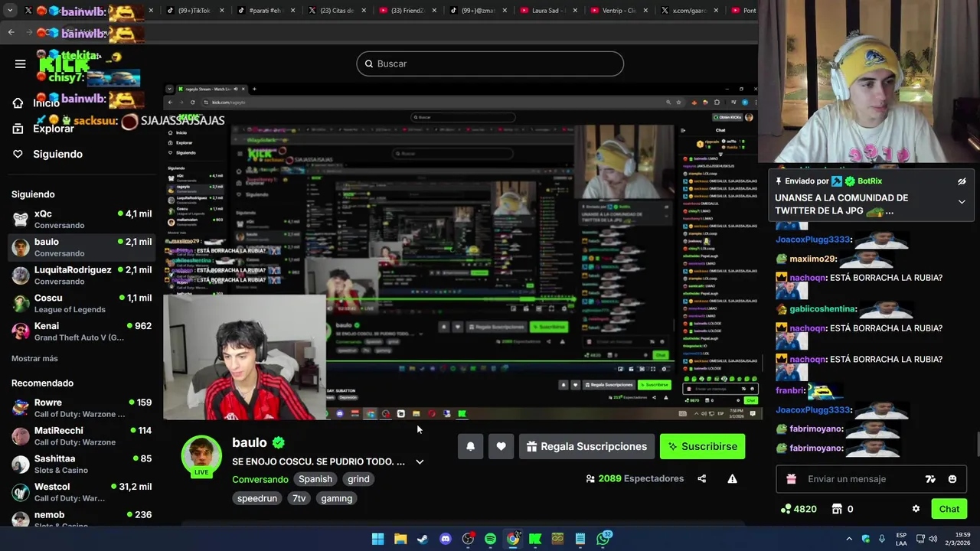Image resolution: width=980 pixels, height=551 pixels.
Task: Click the gift icon beside message input
Action: tap(792, 479)
